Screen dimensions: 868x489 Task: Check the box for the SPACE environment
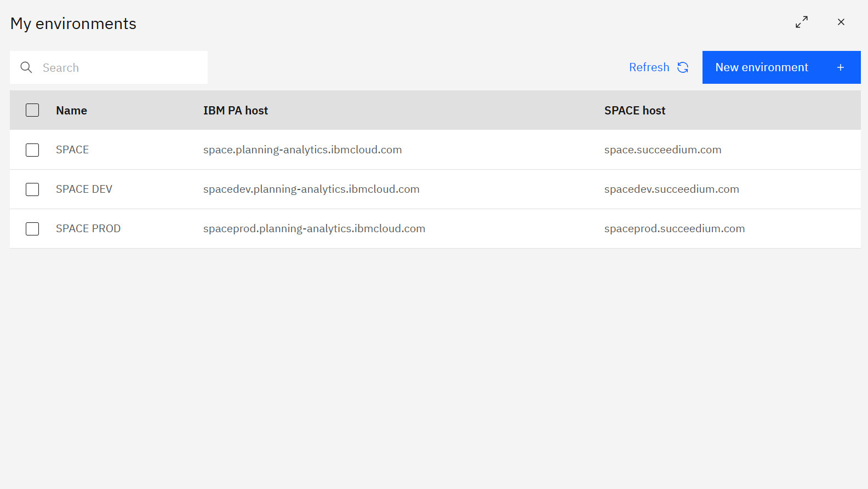click(x=32, y=150)
